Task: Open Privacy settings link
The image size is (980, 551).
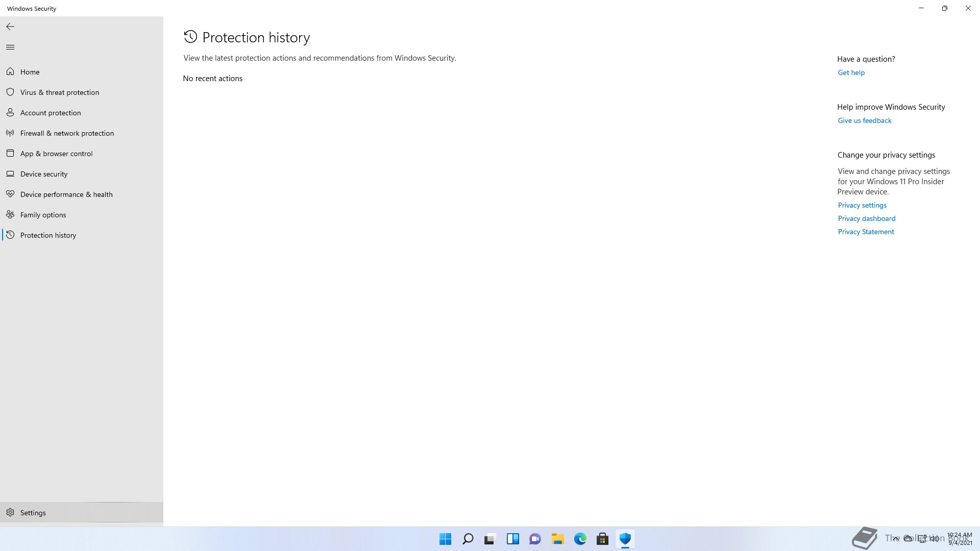Action: click(862, 205)
